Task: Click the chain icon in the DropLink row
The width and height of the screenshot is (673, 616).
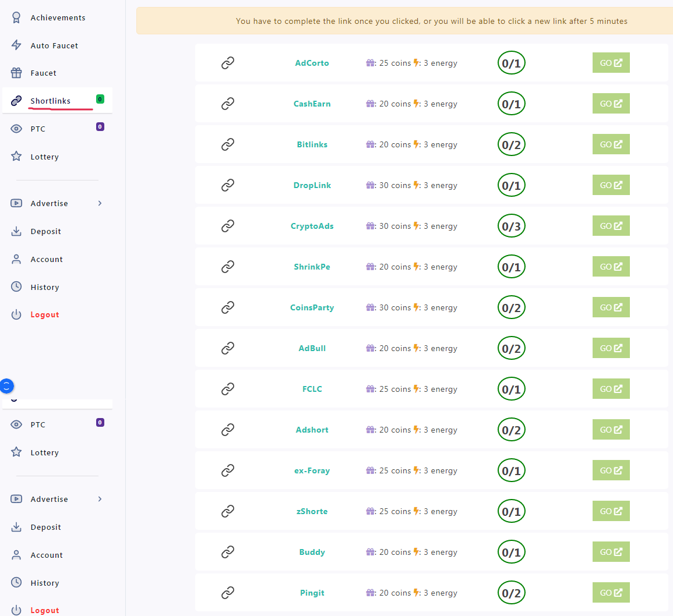Action: [x=228, y=185]
